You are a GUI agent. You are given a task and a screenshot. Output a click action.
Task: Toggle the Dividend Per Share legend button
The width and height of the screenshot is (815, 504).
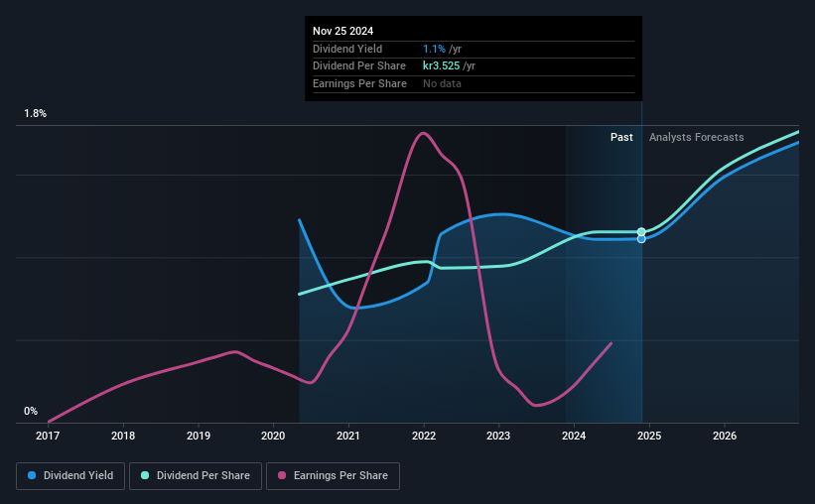click(x=196, y=476)
